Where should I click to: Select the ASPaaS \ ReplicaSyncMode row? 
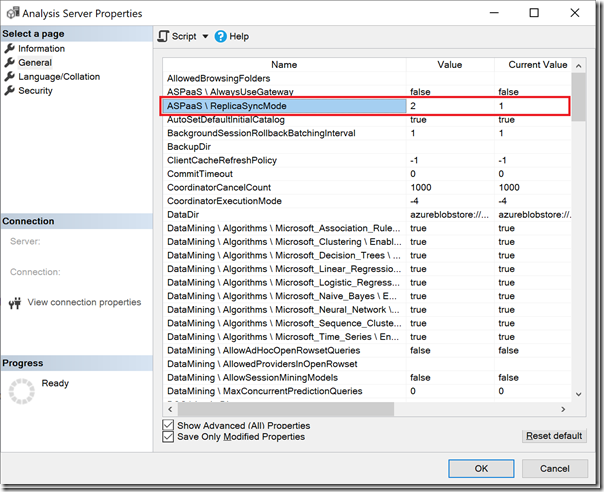pyautogui.click(x=366, y=106)
